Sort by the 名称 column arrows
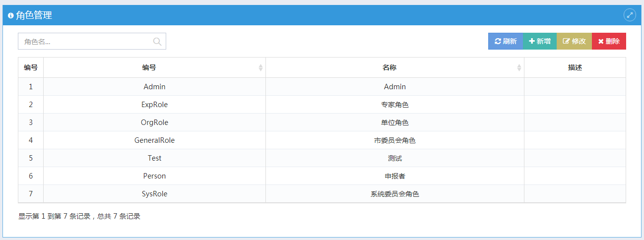Viewport: 644px width, 240px height. (519, 68)
